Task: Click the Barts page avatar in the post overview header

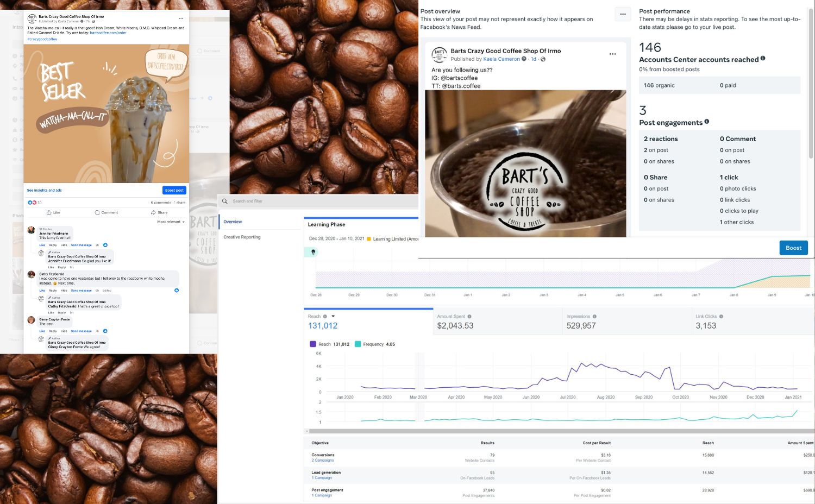Action: pos(439,55)
